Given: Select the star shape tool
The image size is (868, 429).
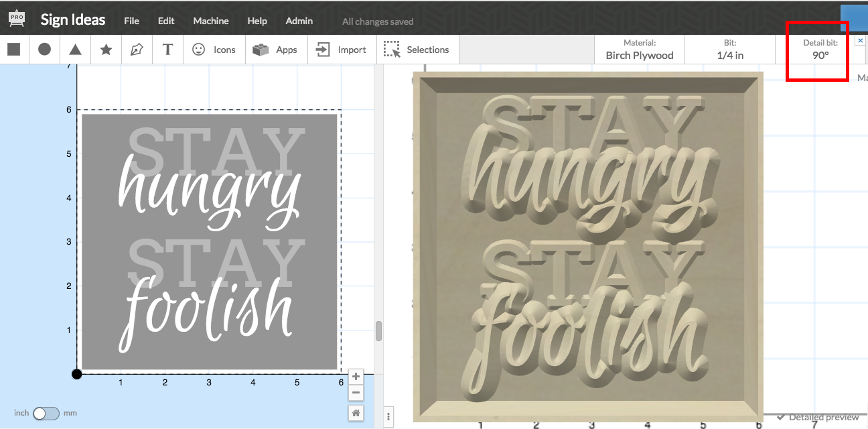Looking at the screenshot, I should [x=106, y=50].
